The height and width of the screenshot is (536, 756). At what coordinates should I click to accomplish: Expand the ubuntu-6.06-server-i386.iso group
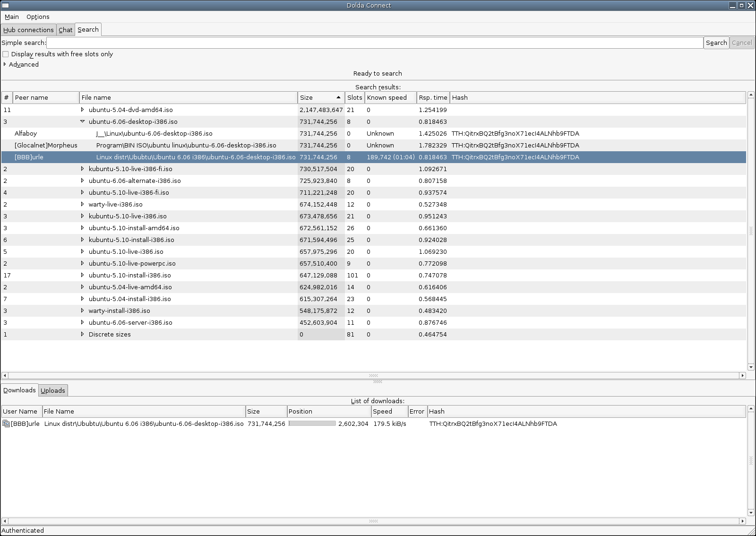(82, 322)
